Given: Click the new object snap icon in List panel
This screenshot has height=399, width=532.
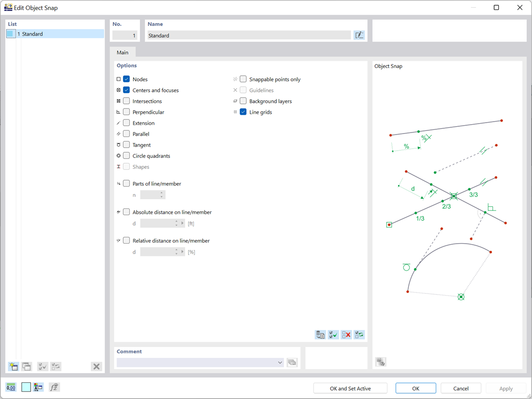Looking at the screenshot, I should click(x=13, y=366).
